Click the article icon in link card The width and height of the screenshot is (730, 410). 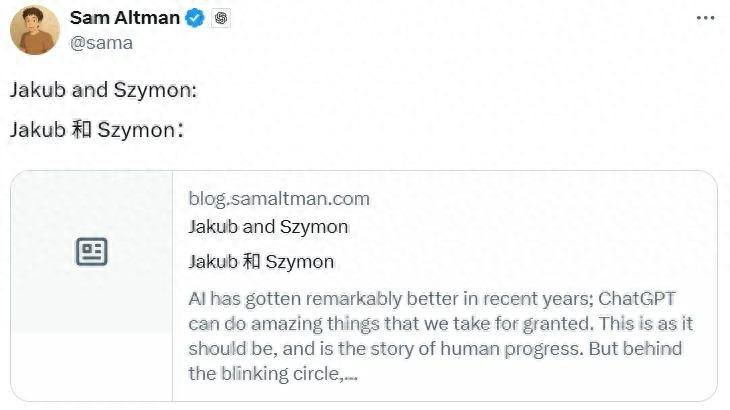point(92,252)
